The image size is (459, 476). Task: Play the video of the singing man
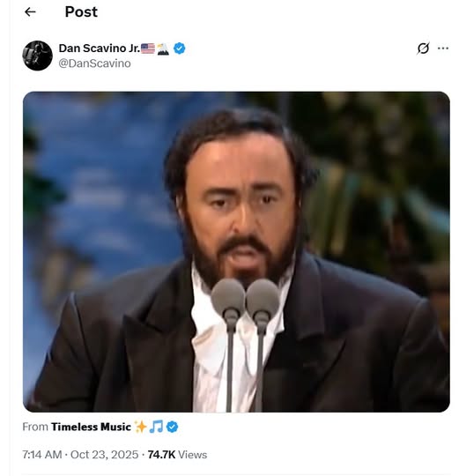(236, 251)
